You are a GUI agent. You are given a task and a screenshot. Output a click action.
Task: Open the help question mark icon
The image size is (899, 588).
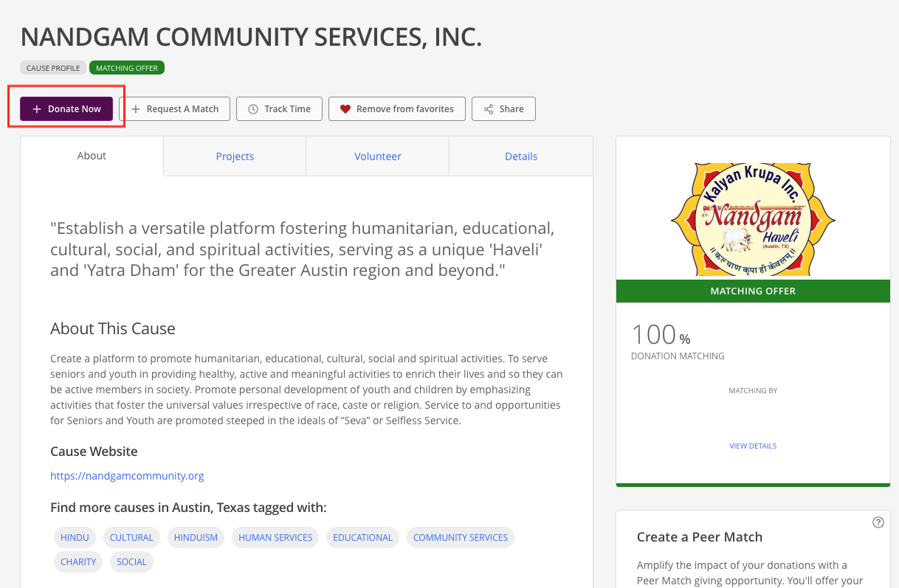click(878, 522)
